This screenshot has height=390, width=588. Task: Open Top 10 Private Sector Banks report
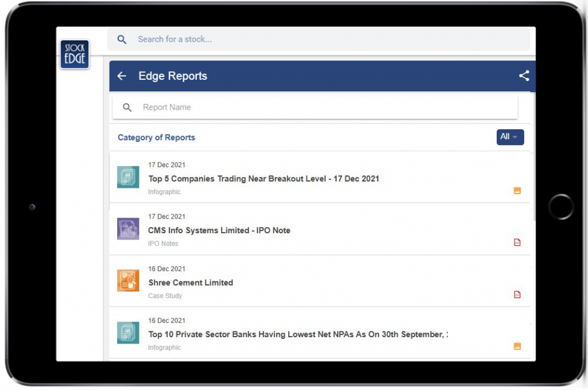click(298, 334)
